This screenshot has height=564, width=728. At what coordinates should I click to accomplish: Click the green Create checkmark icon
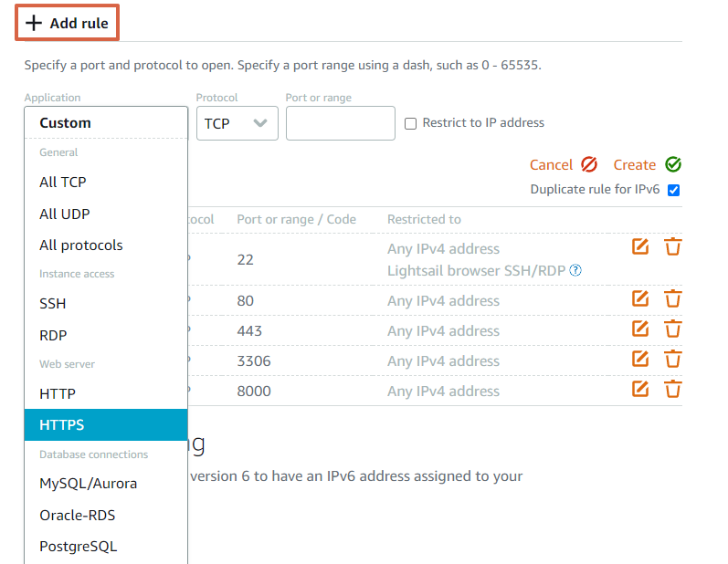pyautogui.click(x=673, y=164)
